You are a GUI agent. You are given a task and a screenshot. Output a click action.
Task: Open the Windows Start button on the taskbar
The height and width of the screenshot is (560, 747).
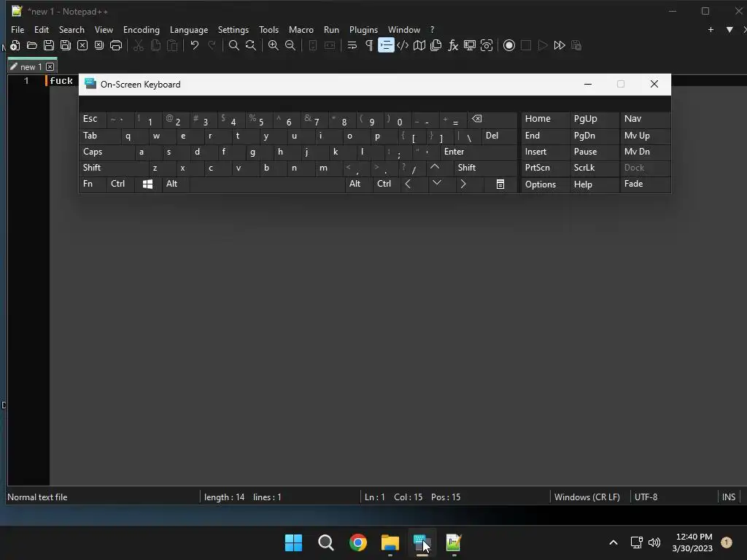293,542
